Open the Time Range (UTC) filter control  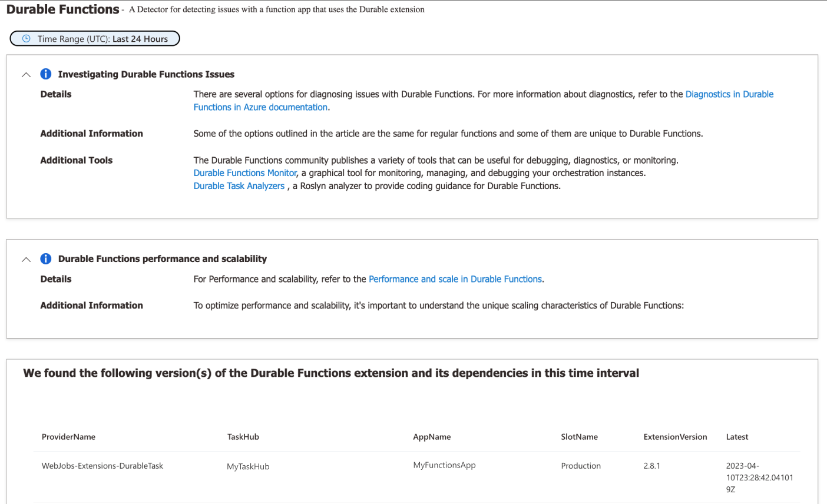(x=94, y=38)
